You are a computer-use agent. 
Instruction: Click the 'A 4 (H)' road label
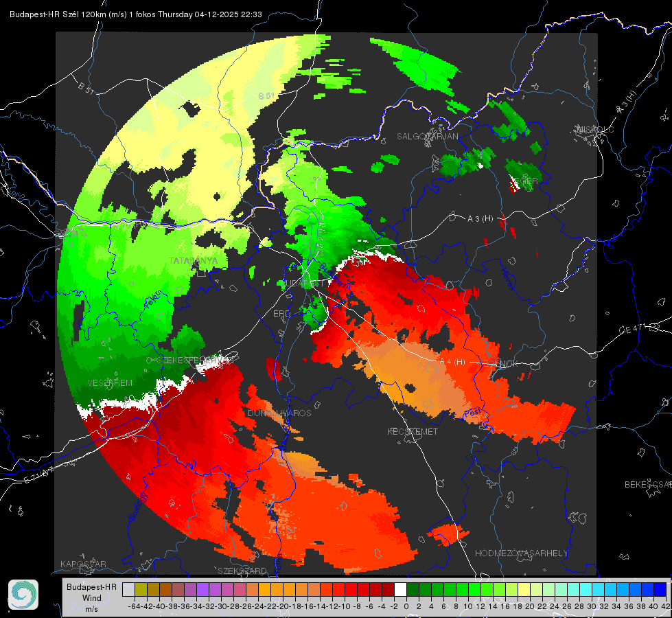point(452,362)
